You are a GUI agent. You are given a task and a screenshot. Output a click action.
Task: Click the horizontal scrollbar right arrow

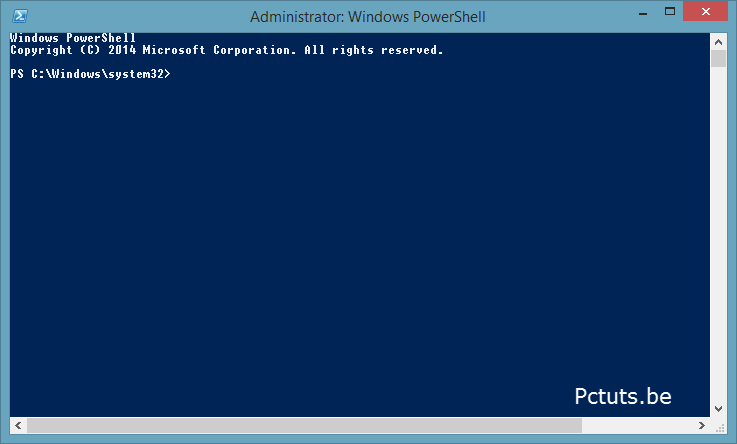pos(701,425)
